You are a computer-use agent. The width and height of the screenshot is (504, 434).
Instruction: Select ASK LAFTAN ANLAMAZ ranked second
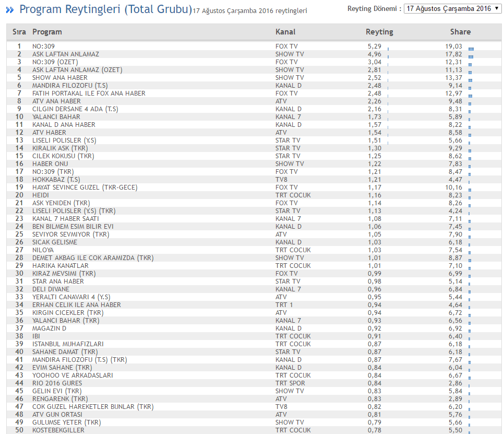coord(66,54)
